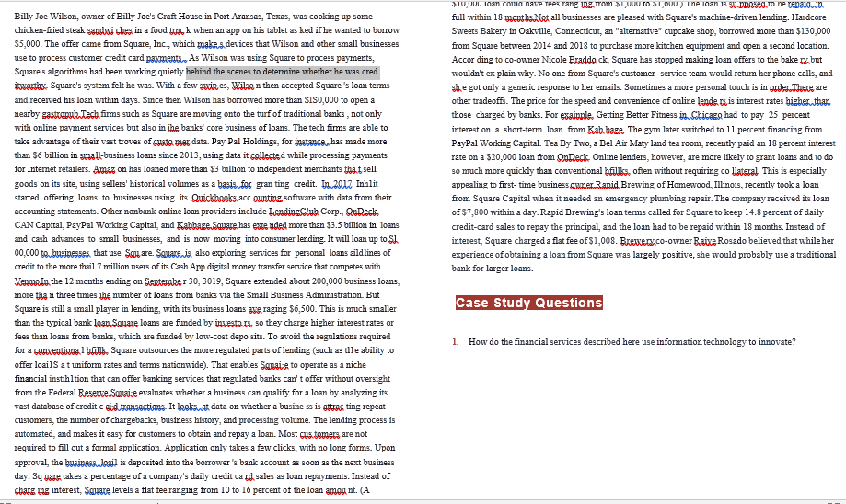Click the flat fee amount "$1,008"
This screenshot has width=846, height=504.
pyautogui.click(x=603, y=240)
